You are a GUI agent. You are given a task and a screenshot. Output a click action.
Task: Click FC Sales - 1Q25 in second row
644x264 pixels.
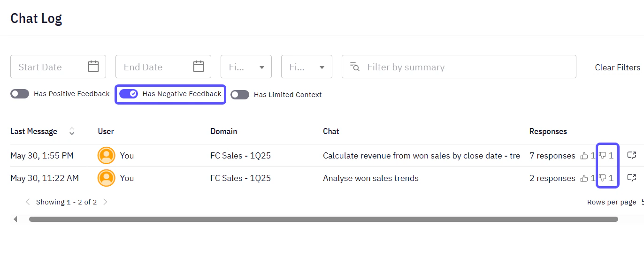click(x=240, y=178)
